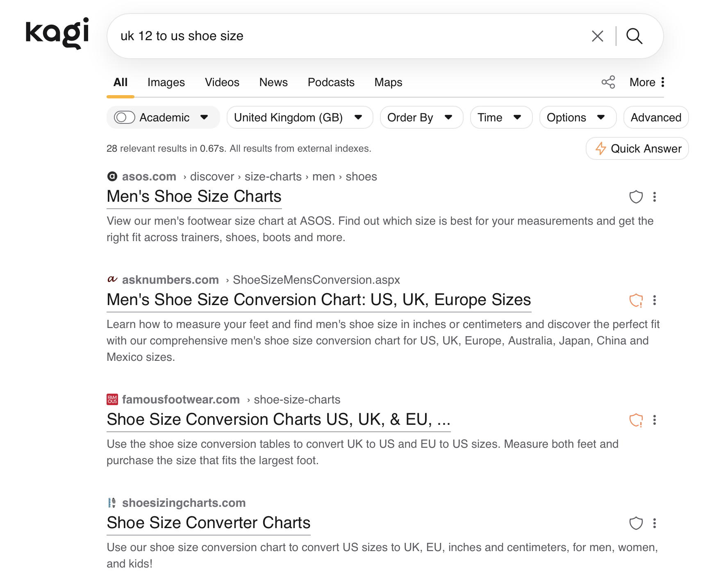This screenshot has width=705, height=588.
Task: Switch to the Images tab
Action: click(x=166, y=82)
